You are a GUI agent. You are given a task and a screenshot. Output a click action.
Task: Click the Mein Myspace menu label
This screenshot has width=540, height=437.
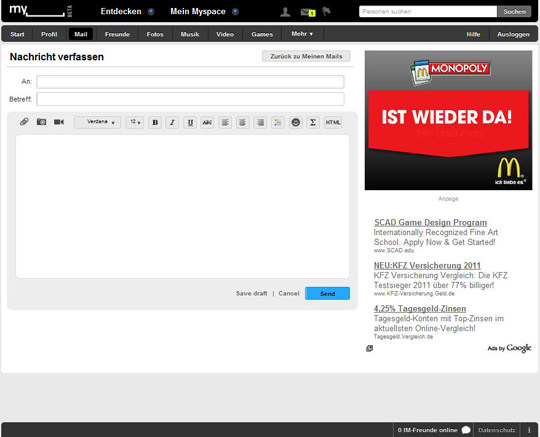coord(198,11)
